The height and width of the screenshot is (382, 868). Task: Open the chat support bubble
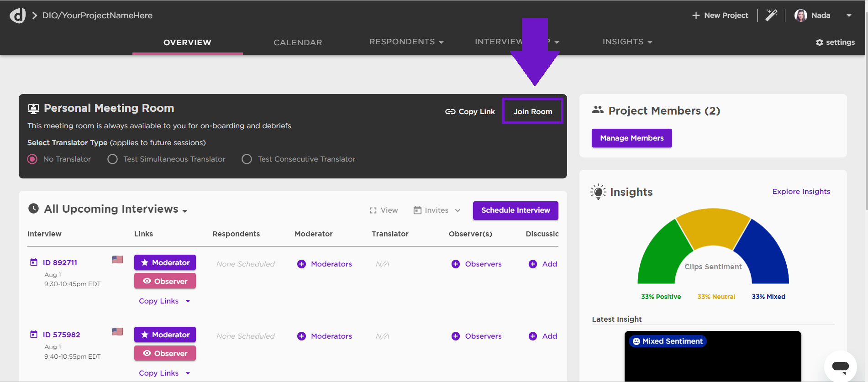coord(840,366)
